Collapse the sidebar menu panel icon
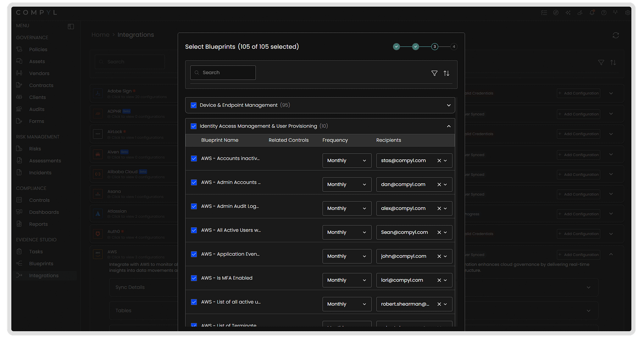 pos(71,26)
